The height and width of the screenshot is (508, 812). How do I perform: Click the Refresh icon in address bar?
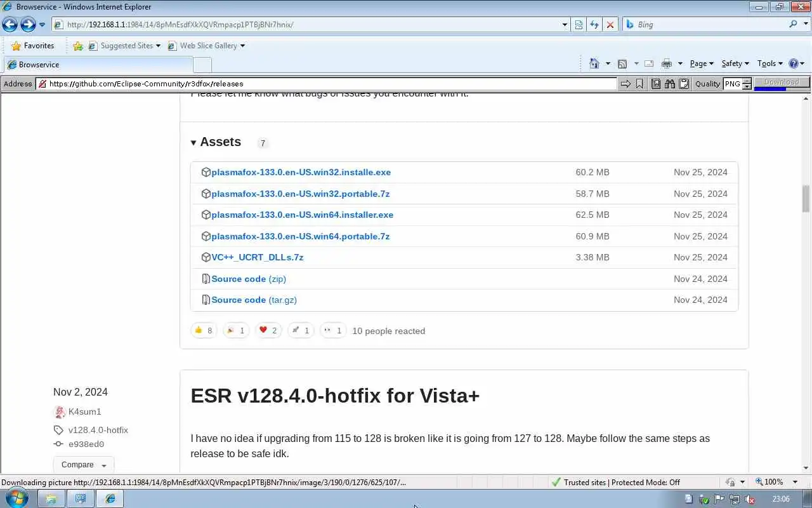pyautogui.click(x=594, y=25)
